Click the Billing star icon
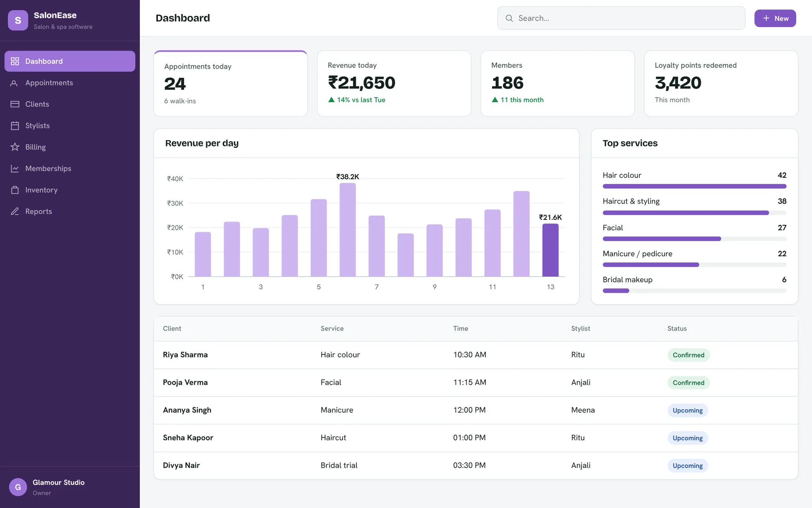This screenshot has height=508, width=812. (15, 147)
